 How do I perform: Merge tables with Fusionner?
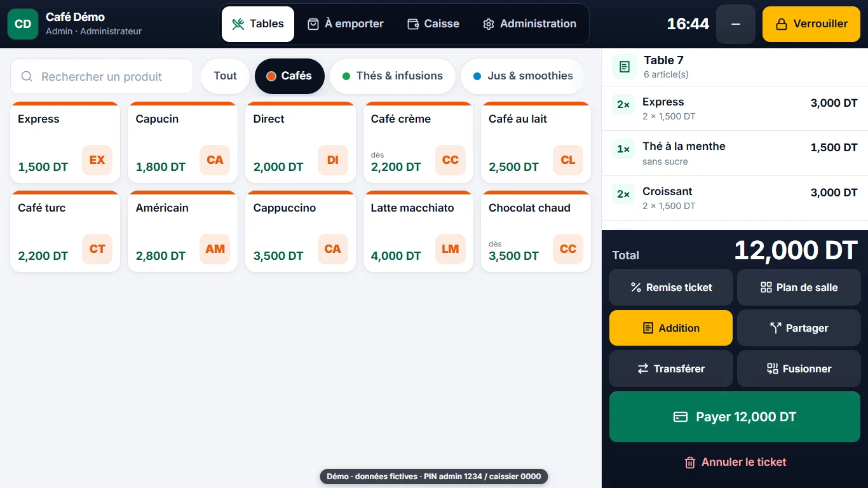pos(799,369)
